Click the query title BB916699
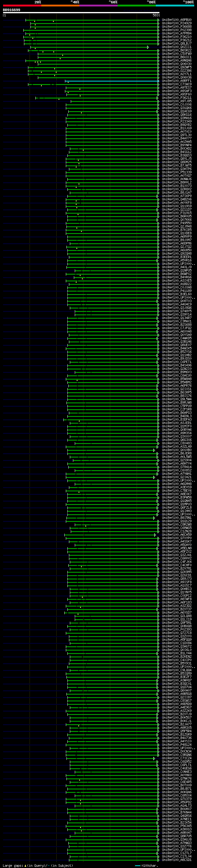 pos(11,10)
